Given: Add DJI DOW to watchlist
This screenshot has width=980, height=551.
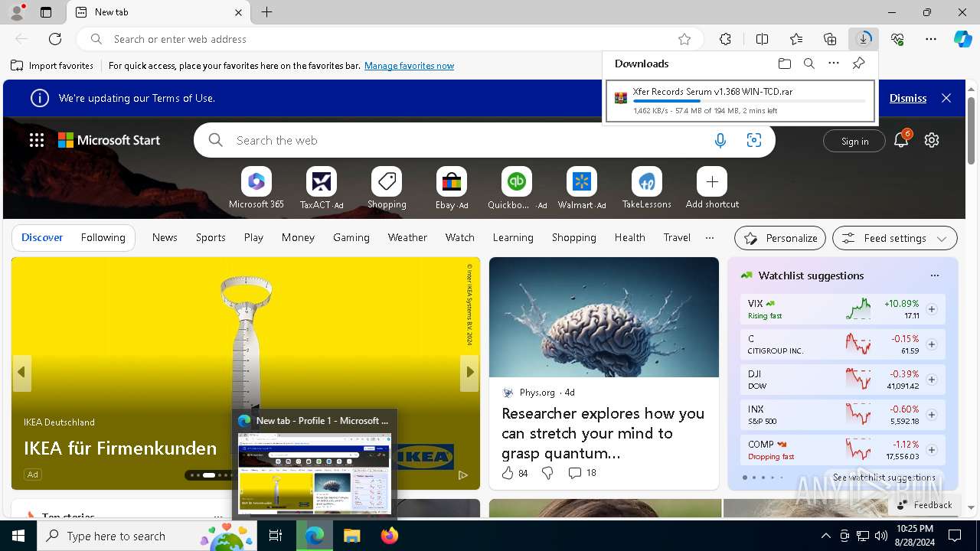Looking at the screenshot, I should [x=931, y=380].
